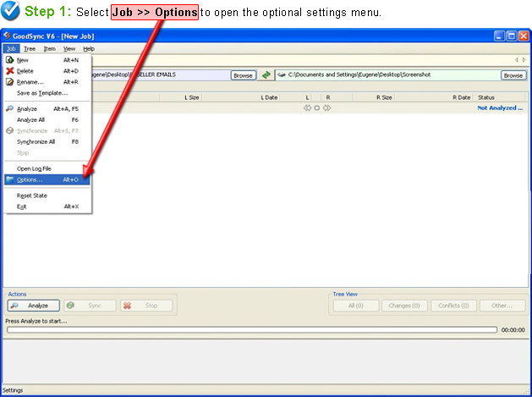Choose Analyze in the Job menu
Screen dimensions: 532x397
click(x=47, y=108)
